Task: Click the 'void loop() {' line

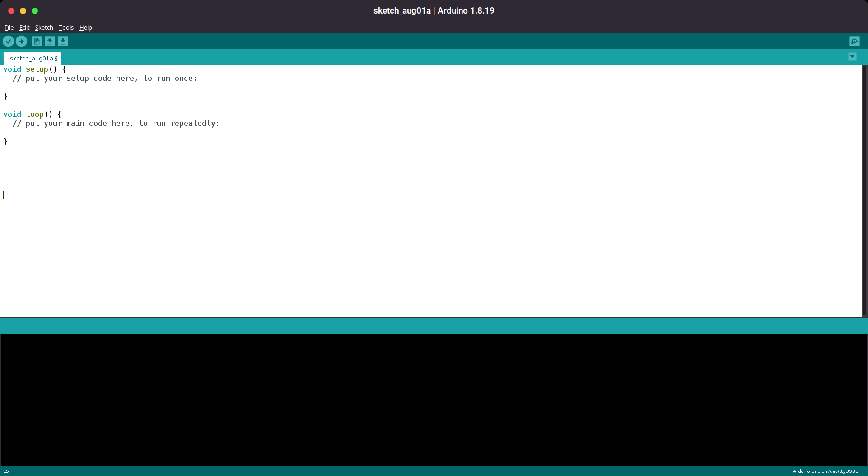Action: pos(33,114)
